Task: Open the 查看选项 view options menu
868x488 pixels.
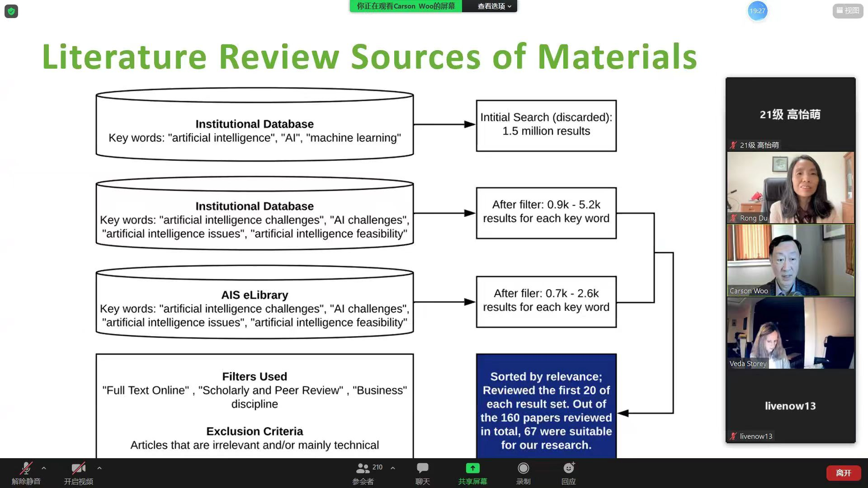Action: [494, 6]
